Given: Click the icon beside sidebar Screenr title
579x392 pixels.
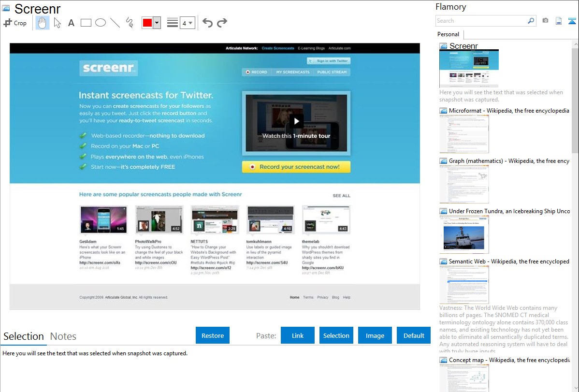Looking at the screenshot, I should click(x=443, y=46).
